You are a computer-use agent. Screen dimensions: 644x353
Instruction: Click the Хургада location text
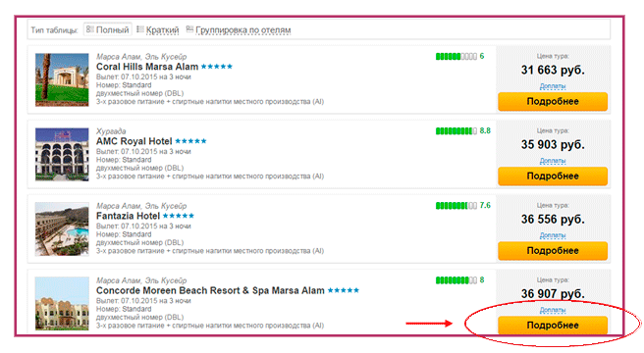click(111, 131)
